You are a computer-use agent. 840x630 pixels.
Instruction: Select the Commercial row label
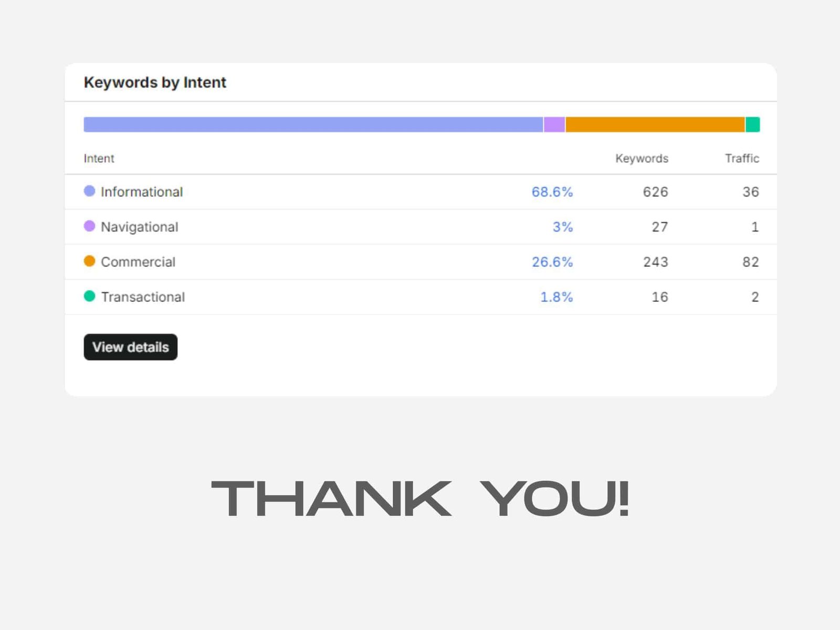click(138, 262)
